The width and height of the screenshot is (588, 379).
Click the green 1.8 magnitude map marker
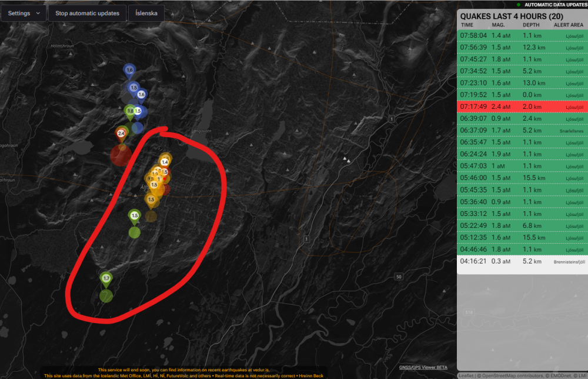pos(130,111)
